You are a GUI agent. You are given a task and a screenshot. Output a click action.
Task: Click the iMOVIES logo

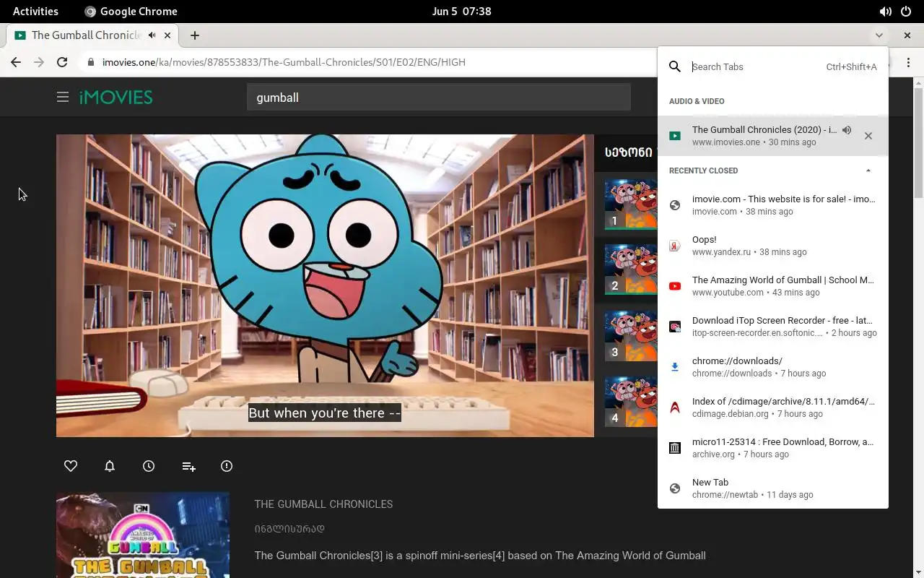pyautogui.click(x=115, y=97)
